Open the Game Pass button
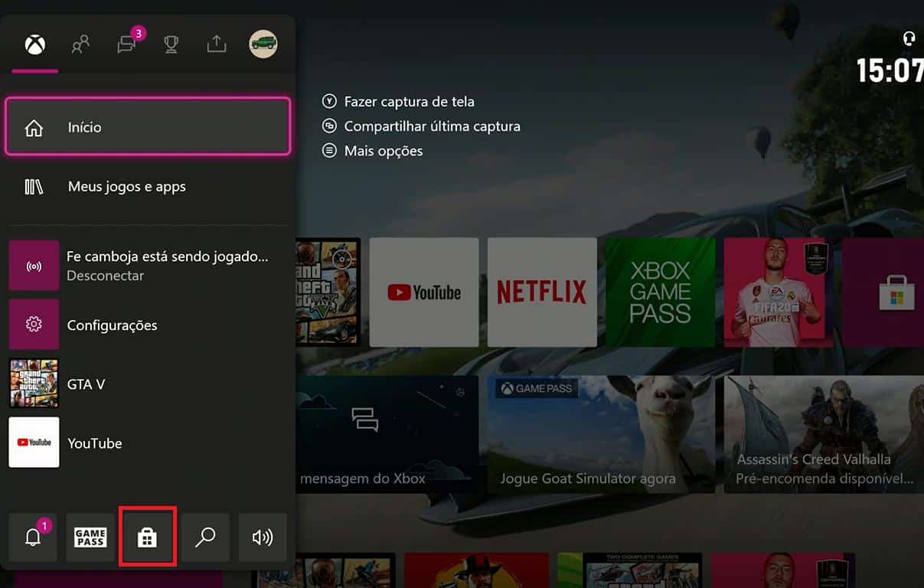This screenshot has width=924, height=588. [x=90, y=537]
